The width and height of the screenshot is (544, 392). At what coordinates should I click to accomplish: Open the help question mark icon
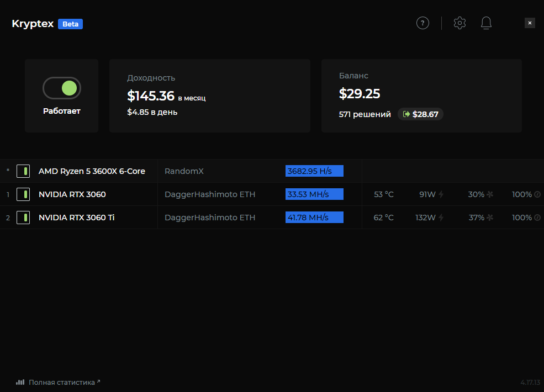(422, 23)
